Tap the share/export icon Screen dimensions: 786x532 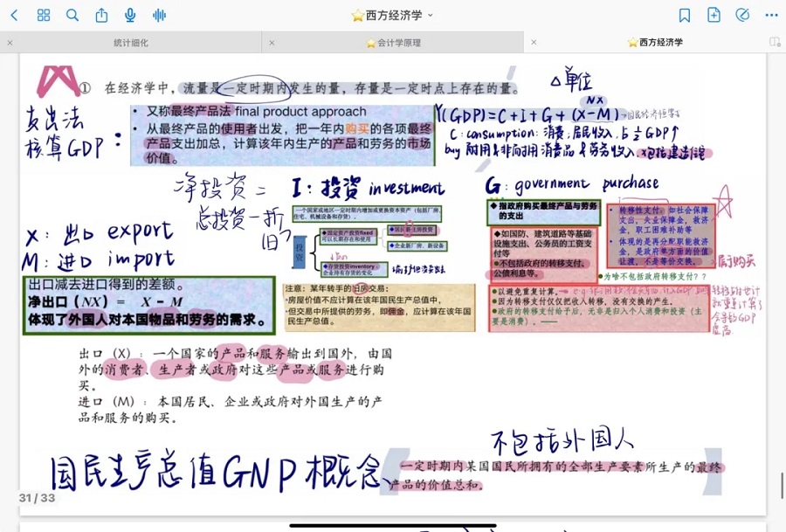point(101,15)
